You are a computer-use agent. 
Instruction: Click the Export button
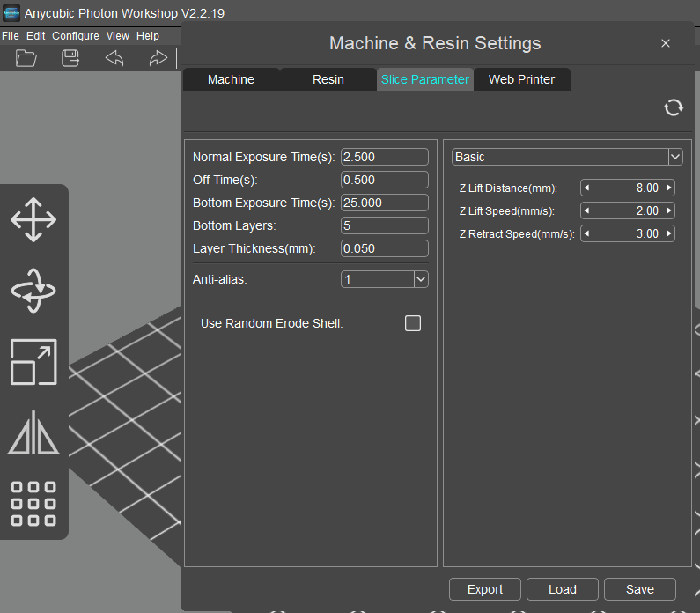tap(485, 589)
